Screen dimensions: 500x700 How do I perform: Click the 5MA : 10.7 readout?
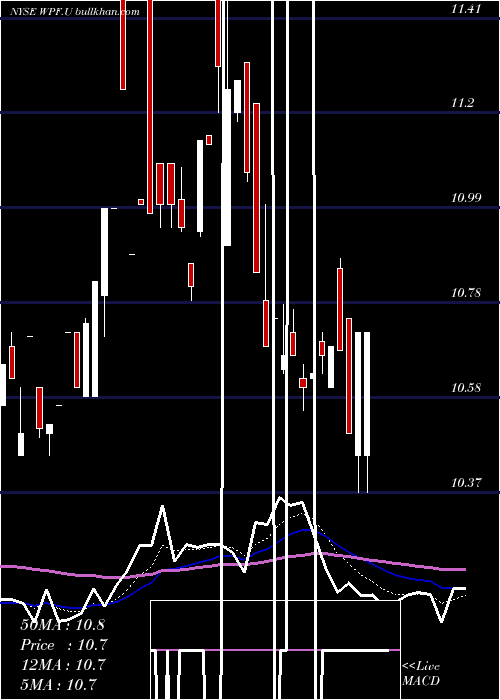pyautogui.click(x=58, y=684)
